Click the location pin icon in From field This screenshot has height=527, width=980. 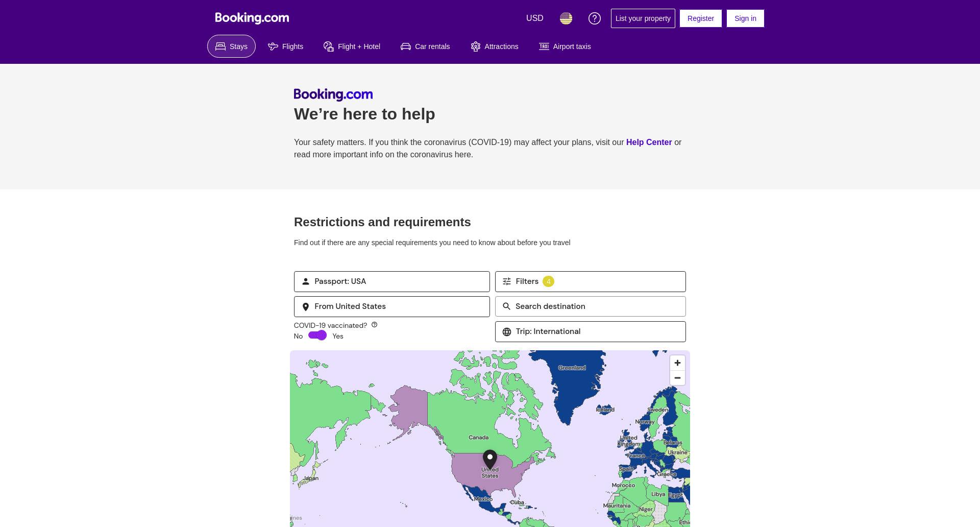click(x=306, y=307)
